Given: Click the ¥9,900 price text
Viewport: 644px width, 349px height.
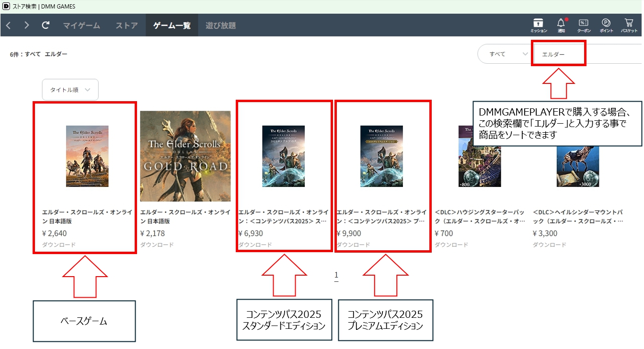Looking at the screenshot, I should 349,233.
